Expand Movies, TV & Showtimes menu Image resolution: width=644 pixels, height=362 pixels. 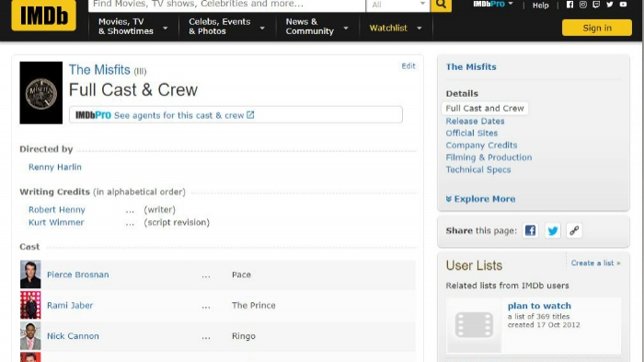[133, 27]
